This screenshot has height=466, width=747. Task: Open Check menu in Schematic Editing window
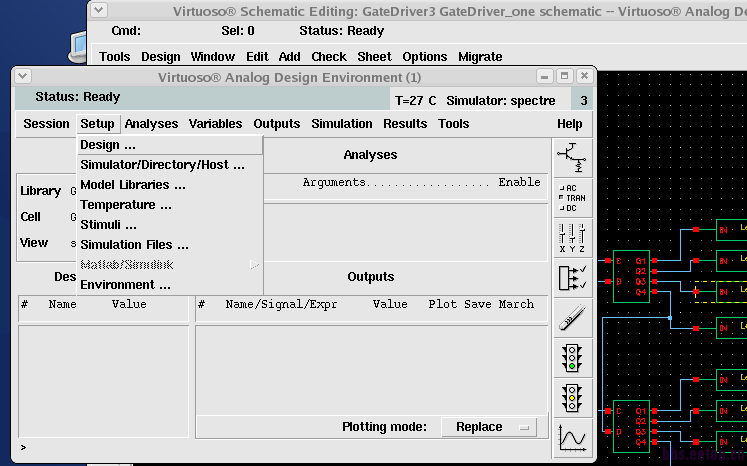(329, 57)
